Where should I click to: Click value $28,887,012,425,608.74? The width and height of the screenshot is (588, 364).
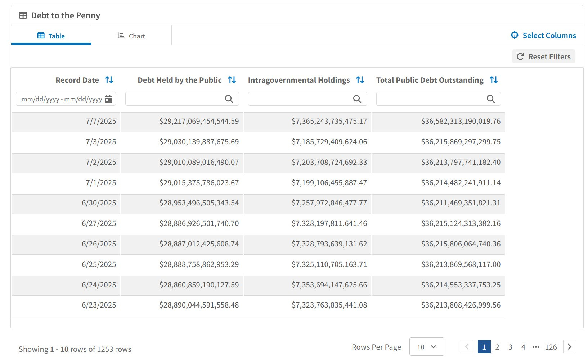(x=199, y=244)
